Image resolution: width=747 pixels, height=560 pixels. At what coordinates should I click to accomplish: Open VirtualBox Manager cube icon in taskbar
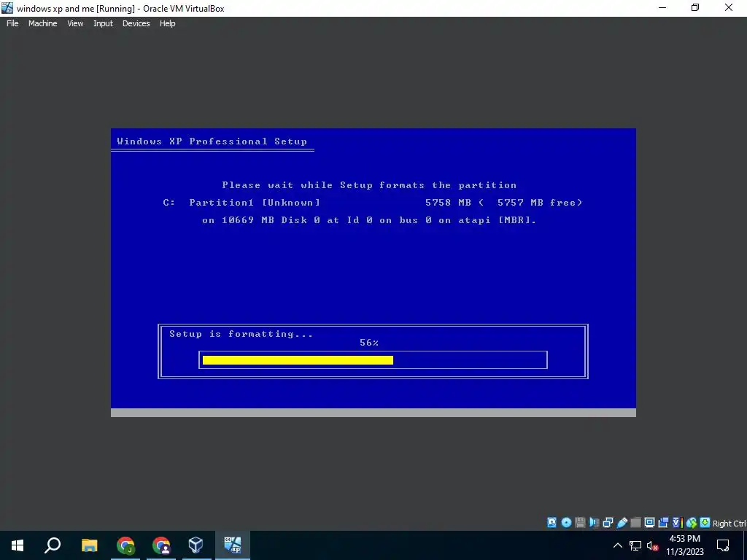[196, 545]
